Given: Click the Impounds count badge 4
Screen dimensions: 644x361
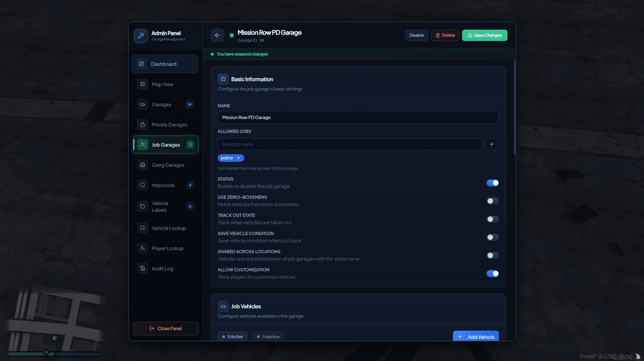Looking at the screenshot, I should click(x=190, y=185).
